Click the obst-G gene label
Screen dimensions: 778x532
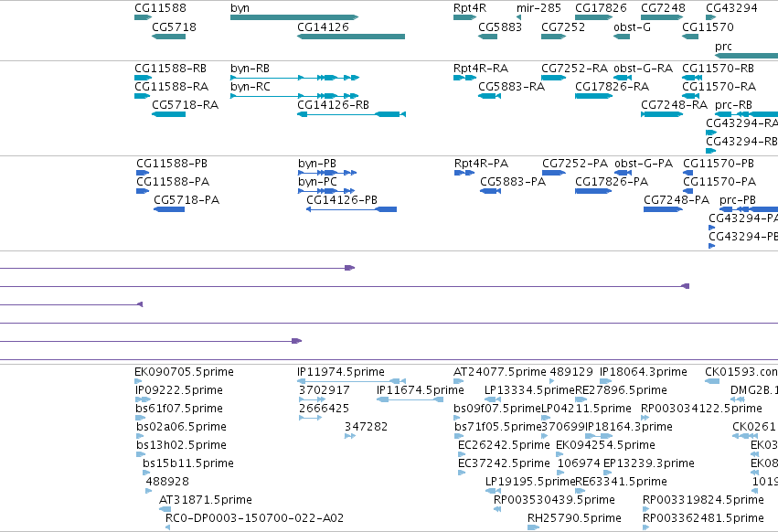point(632,27)
